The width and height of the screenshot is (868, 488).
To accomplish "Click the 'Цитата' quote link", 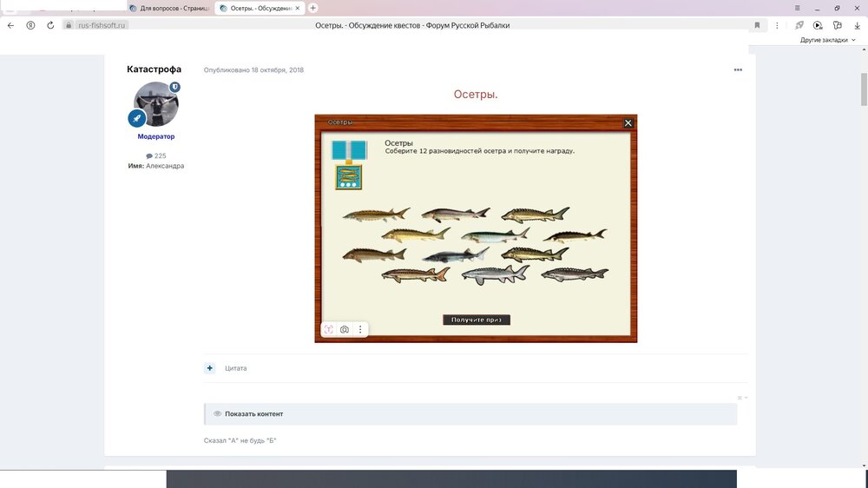I will 236,368.
